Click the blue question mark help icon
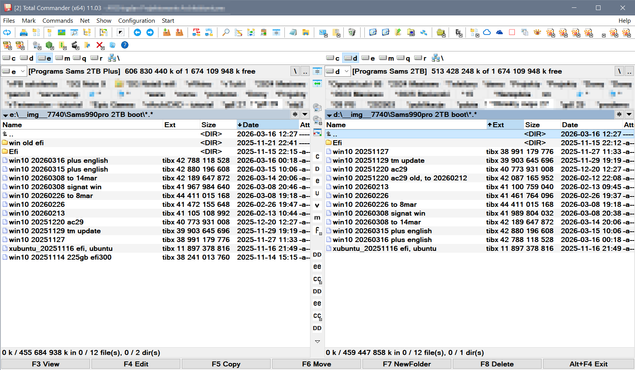Screen dimensions: 635x370 coord(125,45)
